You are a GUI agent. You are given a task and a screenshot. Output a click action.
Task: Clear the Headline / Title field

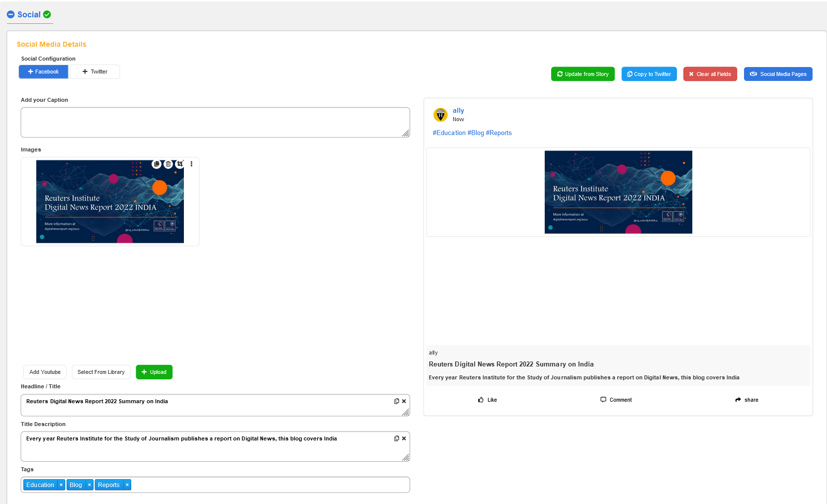404,401
